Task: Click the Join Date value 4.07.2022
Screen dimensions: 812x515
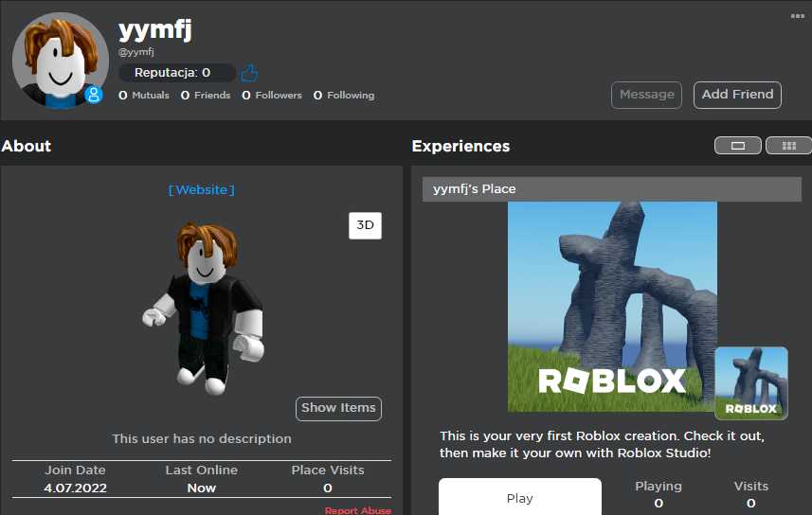Action: [x=76, y=488]
